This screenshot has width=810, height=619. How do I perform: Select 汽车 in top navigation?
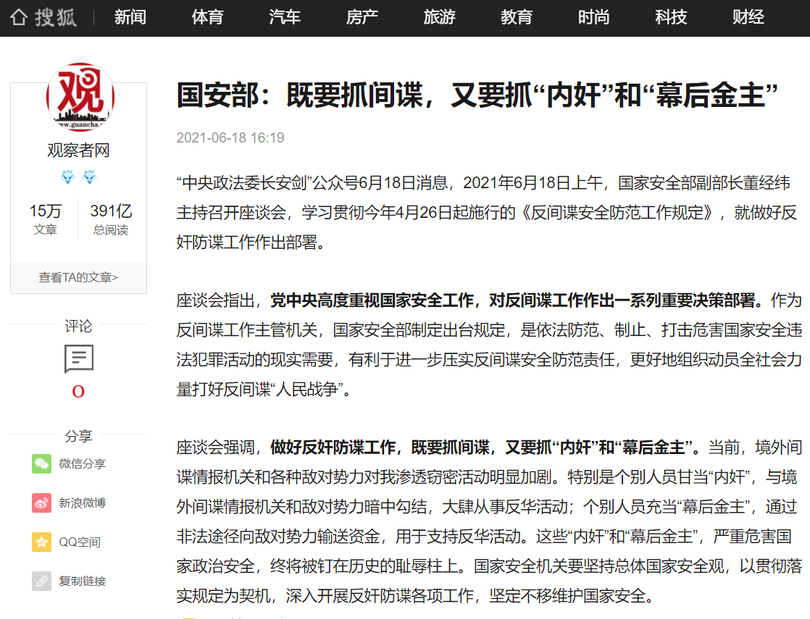pyautogui.click(x=284, y=17)
